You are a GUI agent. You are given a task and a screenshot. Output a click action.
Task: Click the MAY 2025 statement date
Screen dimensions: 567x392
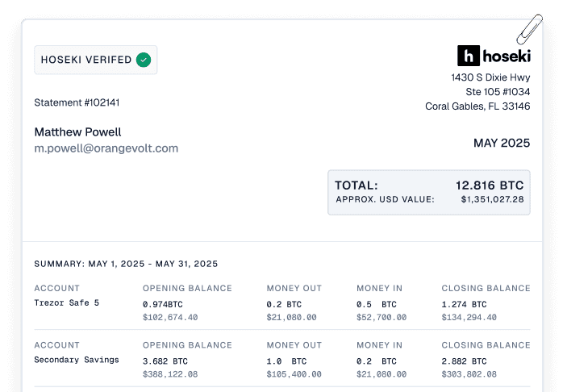[x=501, y=143]
